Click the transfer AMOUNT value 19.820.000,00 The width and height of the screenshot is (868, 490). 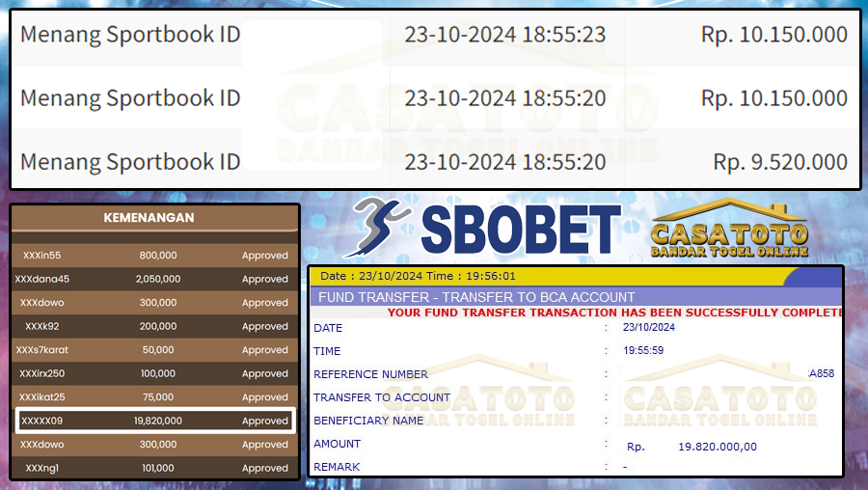coord(717,447)
